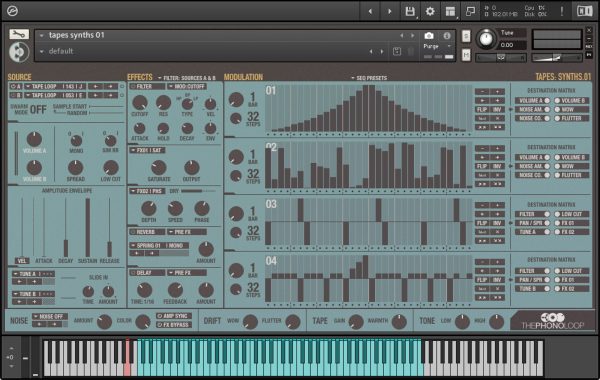Open the default snapshot dropdown

(42, 51)
